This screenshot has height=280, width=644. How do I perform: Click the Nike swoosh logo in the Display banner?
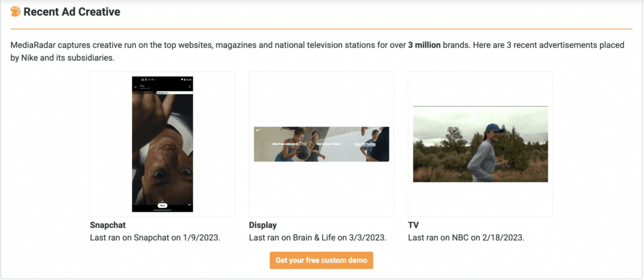pyautogui.click(x=258, y=131)
